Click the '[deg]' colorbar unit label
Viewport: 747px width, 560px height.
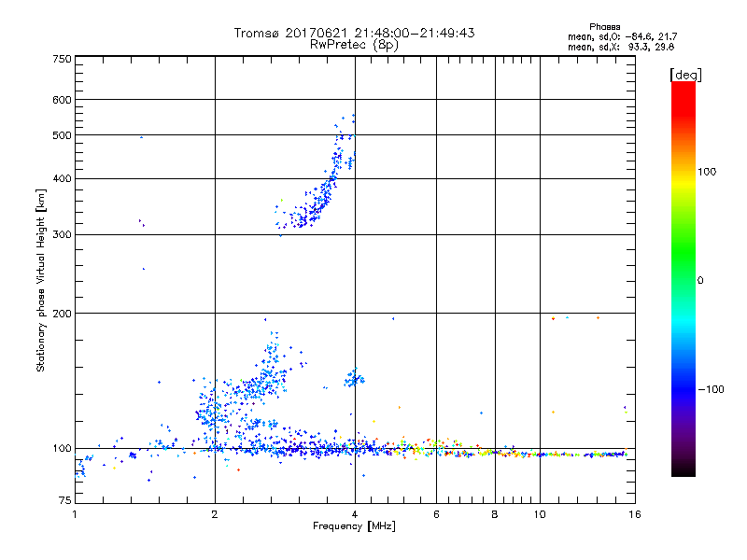tap(685, 75)
